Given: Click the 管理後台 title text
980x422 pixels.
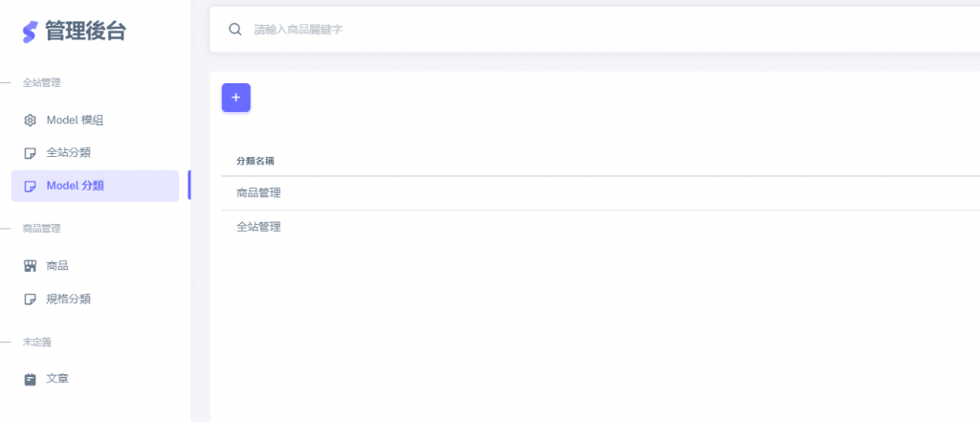Looking at the screenshot, I should tap(85, 32).
